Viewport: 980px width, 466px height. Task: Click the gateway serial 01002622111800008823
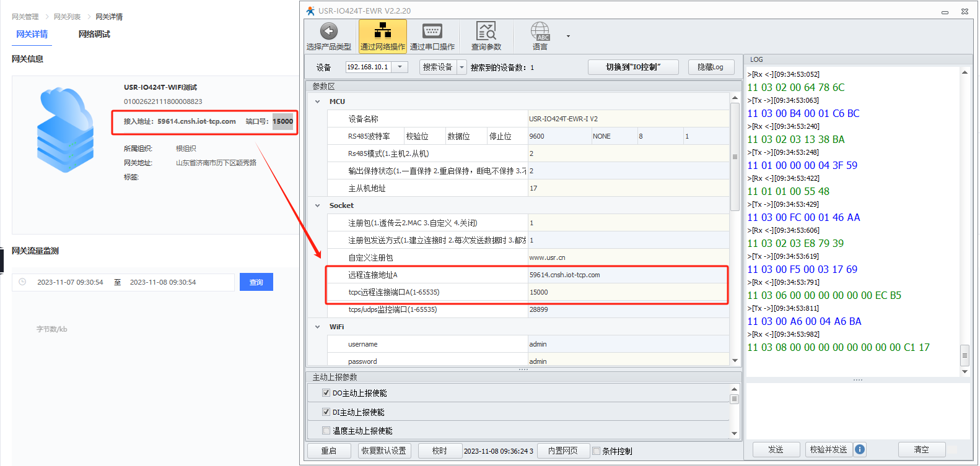(163, 101)
